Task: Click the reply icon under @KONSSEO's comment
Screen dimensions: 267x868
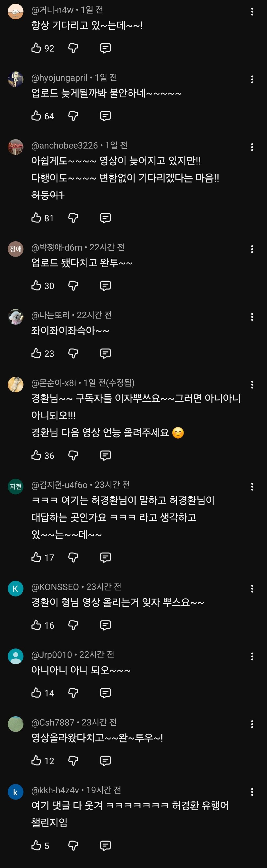Action: point(105,625)
